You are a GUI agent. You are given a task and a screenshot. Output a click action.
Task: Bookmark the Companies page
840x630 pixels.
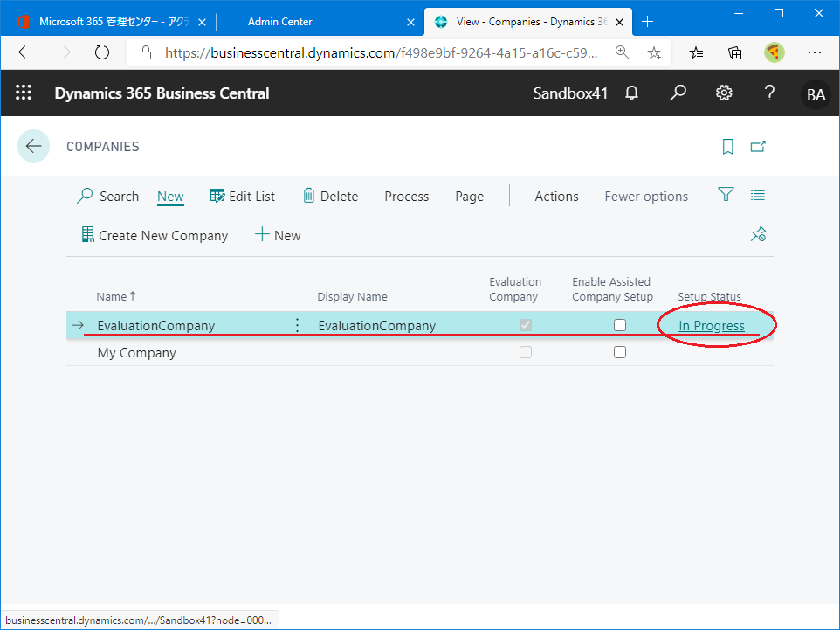727,147
